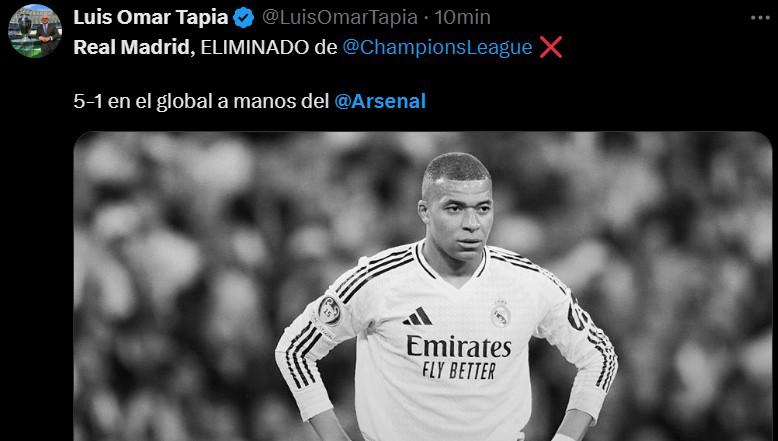778x441 pixels.
Task: Open the @LuisOmarTapia handle link
Action: pyautogui.click(x=339, y=17)
